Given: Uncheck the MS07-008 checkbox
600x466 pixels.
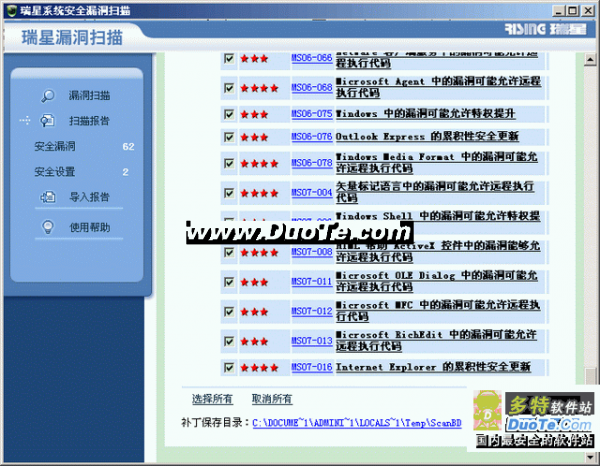Looking at the screenshot, I should click(229, 252).
